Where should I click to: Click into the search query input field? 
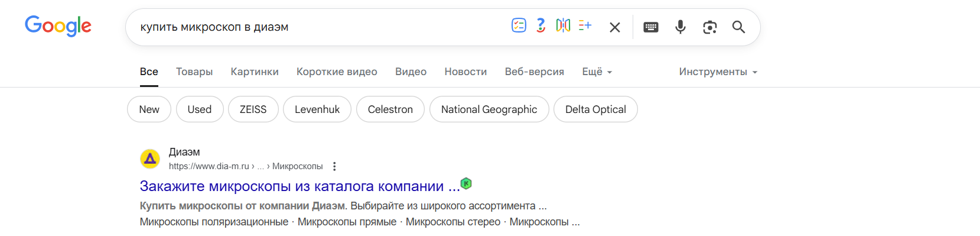pyautogui.click(x=319, y=27)
